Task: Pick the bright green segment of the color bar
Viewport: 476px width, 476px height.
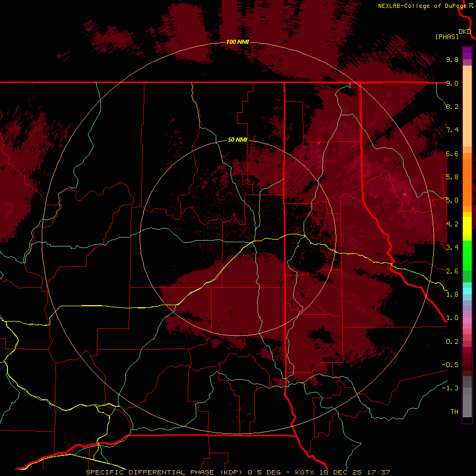Action: [x=467, y=255]
